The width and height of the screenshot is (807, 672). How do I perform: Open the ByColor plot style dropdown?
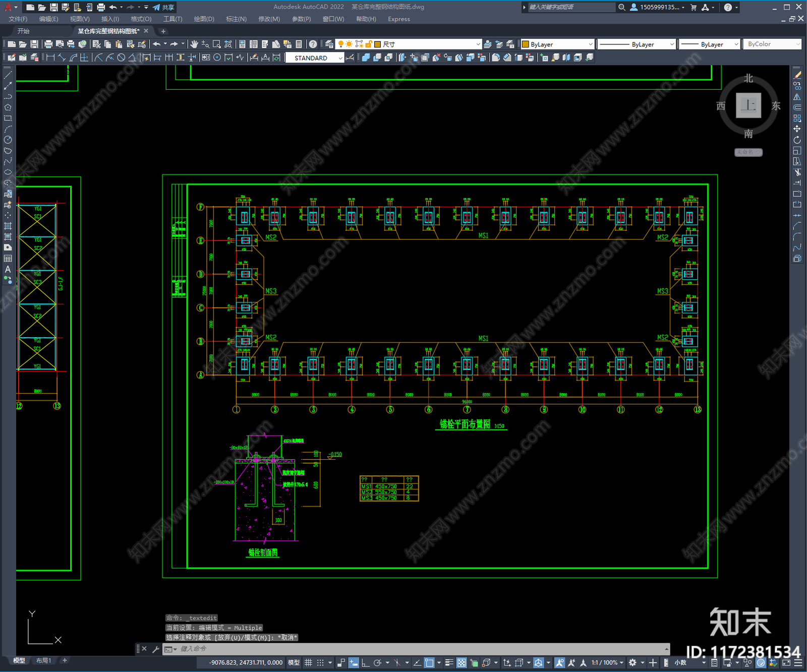(x=772, y=44)
